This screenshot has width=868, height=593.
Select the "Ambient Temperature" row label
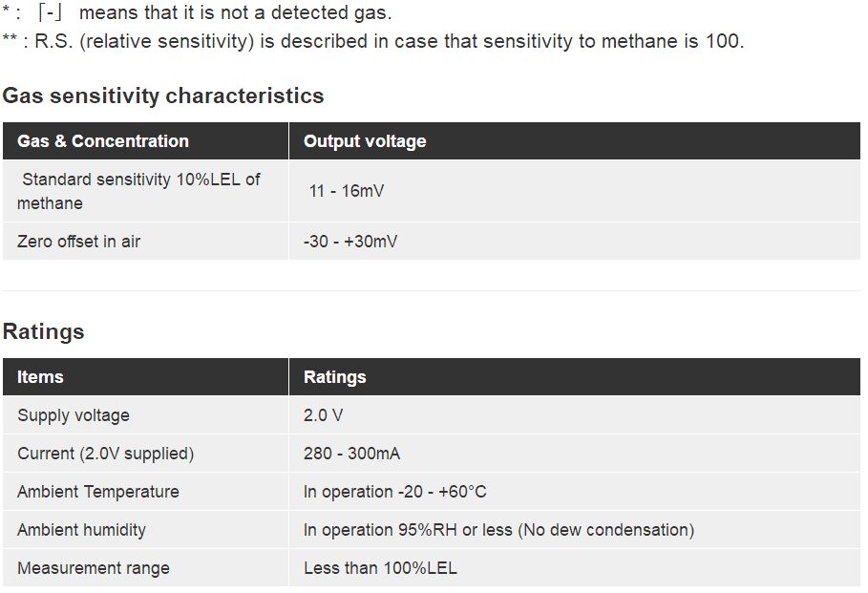pyautogui.click(x=98, y=492)
